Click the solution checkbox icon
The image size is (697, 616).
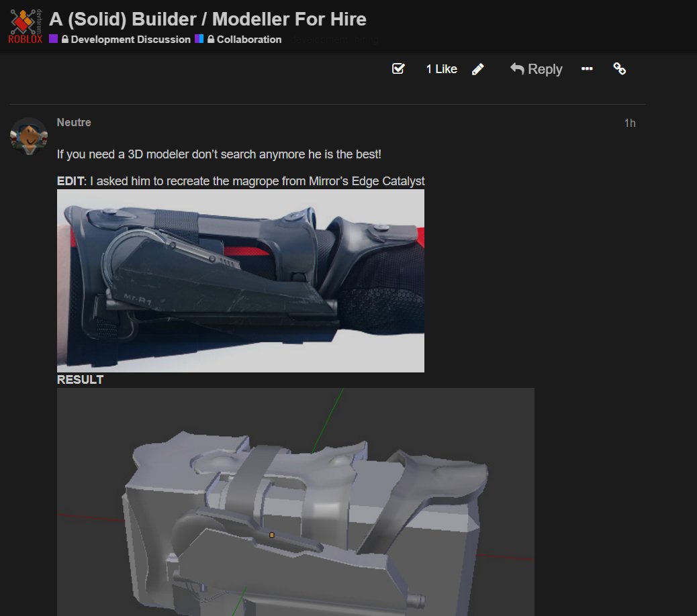click(x=398, y=68)
